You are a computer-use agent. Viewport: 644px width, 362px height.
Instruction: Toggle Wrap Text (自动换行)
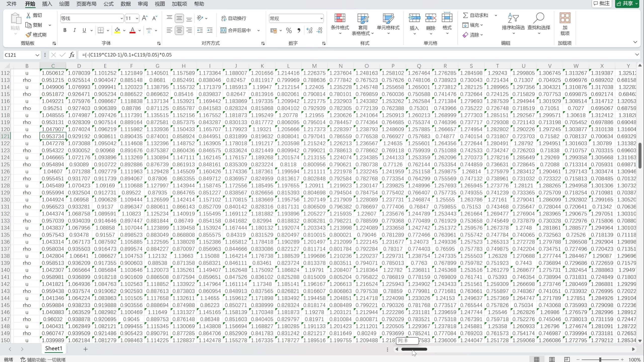[x=233, y=18]
